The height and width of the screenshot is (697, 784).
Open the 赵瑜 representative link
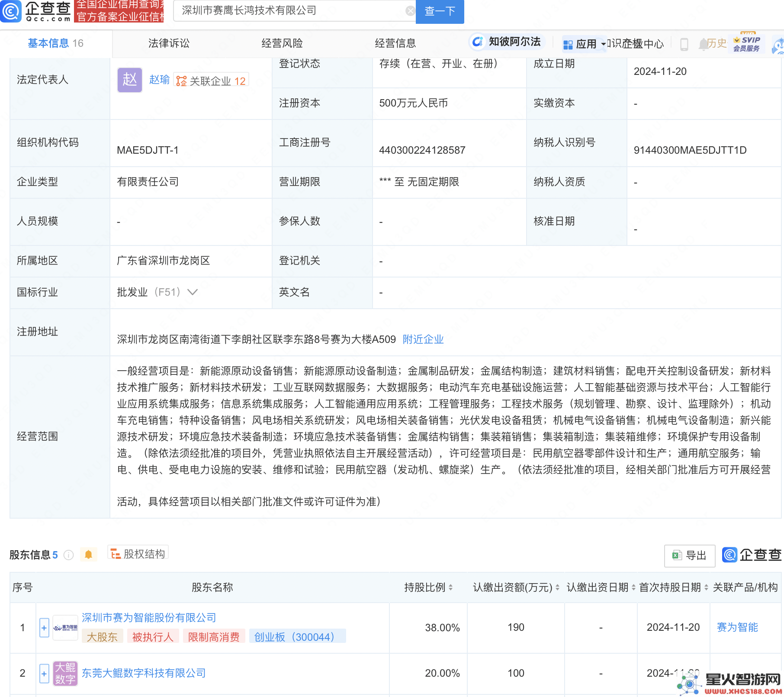159,80
